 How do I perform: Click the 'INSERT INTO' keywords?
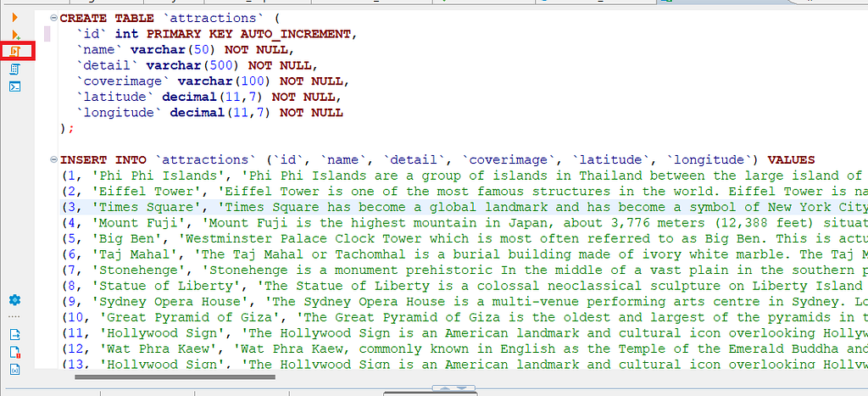point(103,160)
